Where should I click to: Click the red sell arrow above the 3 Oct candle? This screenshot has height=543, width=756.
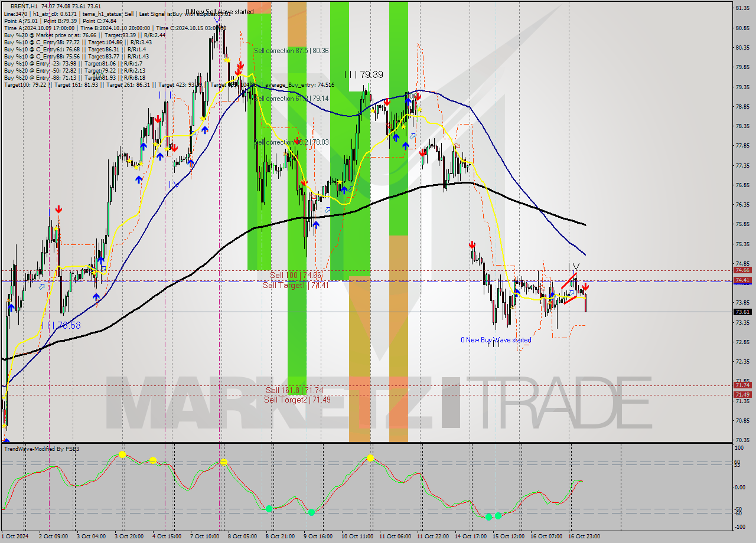click(58, 209)
